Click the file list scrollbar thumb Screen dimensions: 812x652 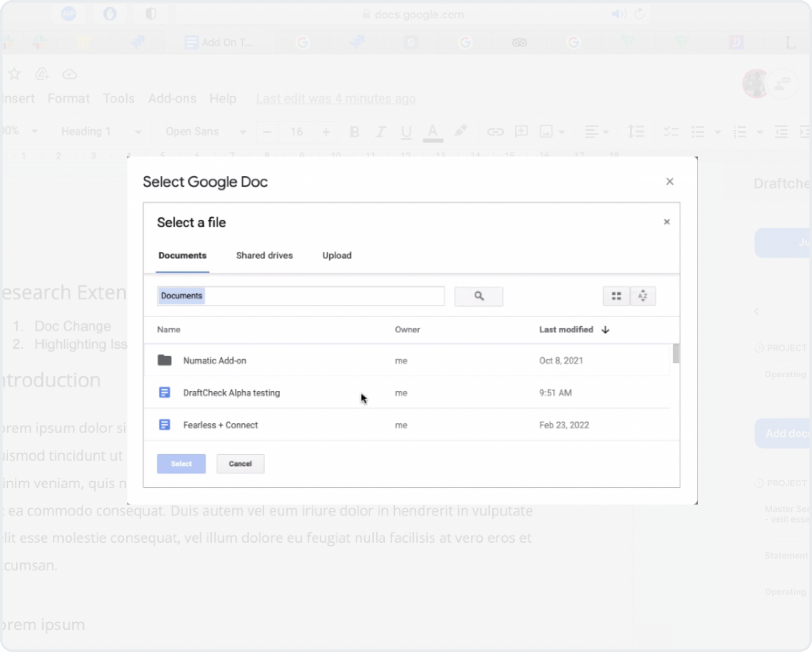point(676,353)
